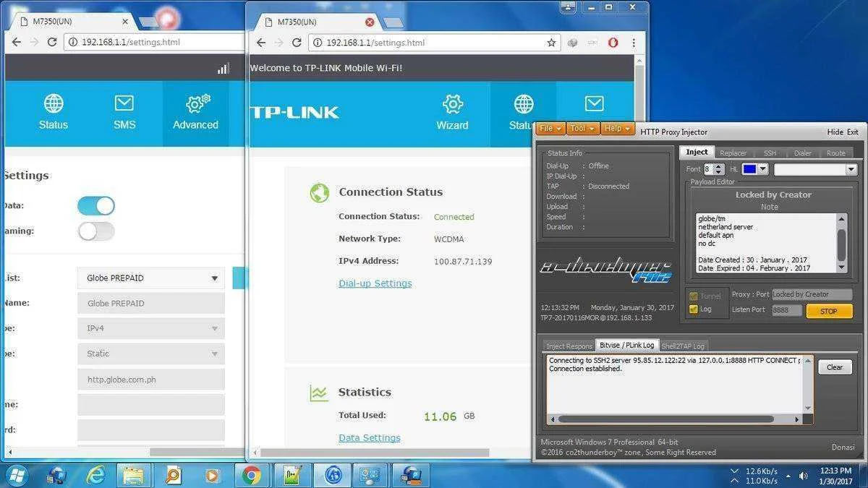Open the envelope SMS icon in right browser window
Image resolution: width=868 pixels, height=488 pixels.
(595, 103)
